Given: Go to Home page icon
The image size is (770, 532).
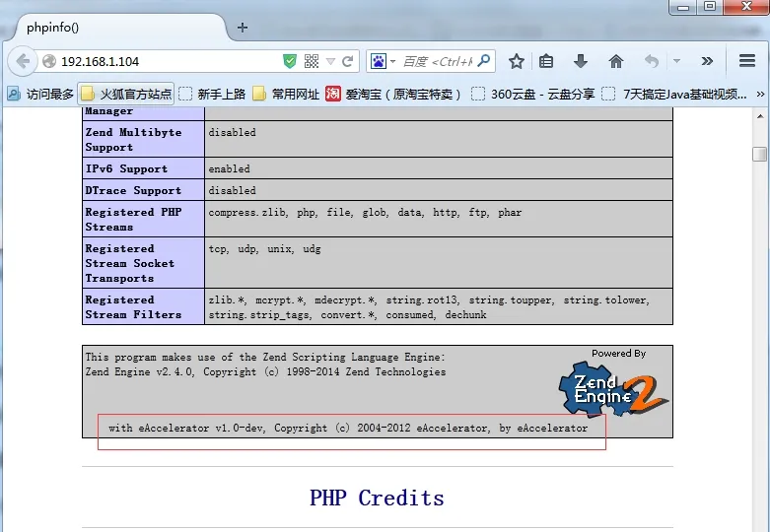Looking at the screenshot, I should click(x=616, y=61).
